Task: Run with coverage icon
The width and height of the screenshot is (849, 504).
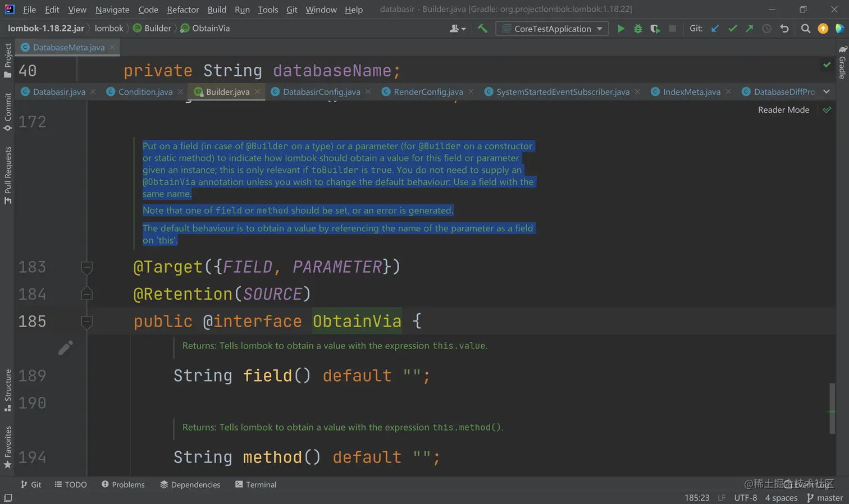Action: click(655, 29)
